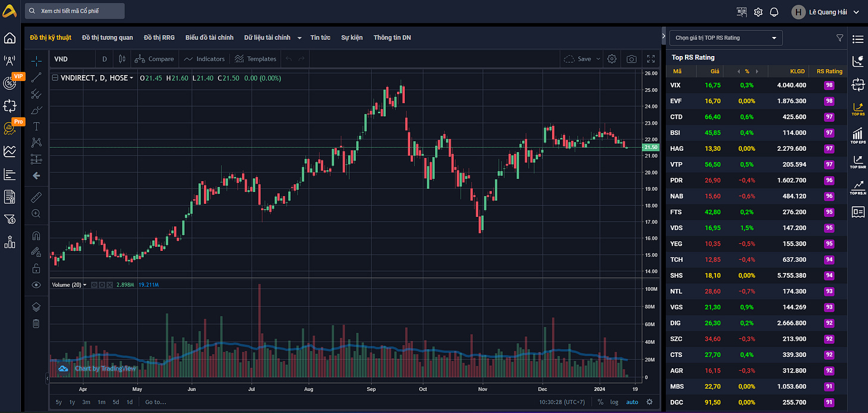Screen dimensions: 868x413
Task: Hide the Volume indicator via eye icon
Action: click(x=93, y=285)
